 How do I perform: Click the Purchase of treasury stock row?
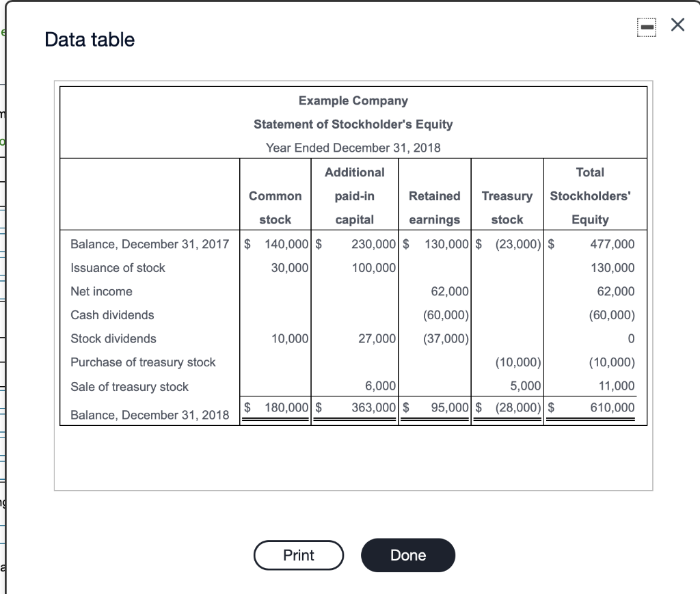point(143,362)
